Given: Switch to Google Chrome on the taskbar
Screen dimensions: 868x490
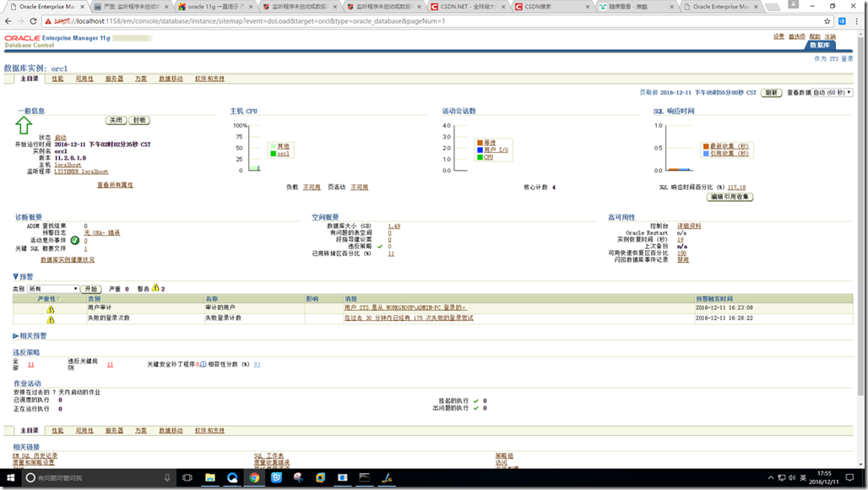Looking at the screenshot, I should coord(254,478).
